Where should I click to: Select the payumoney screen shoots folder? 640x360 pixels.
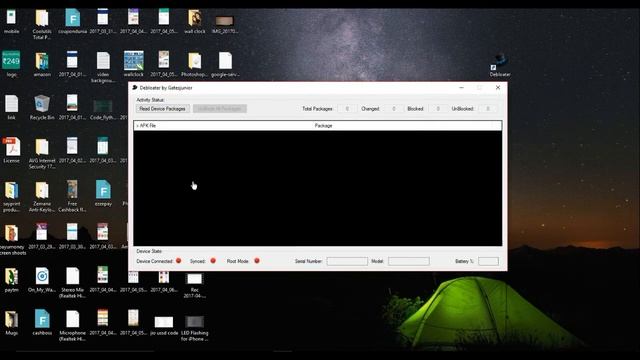point(11,240)
